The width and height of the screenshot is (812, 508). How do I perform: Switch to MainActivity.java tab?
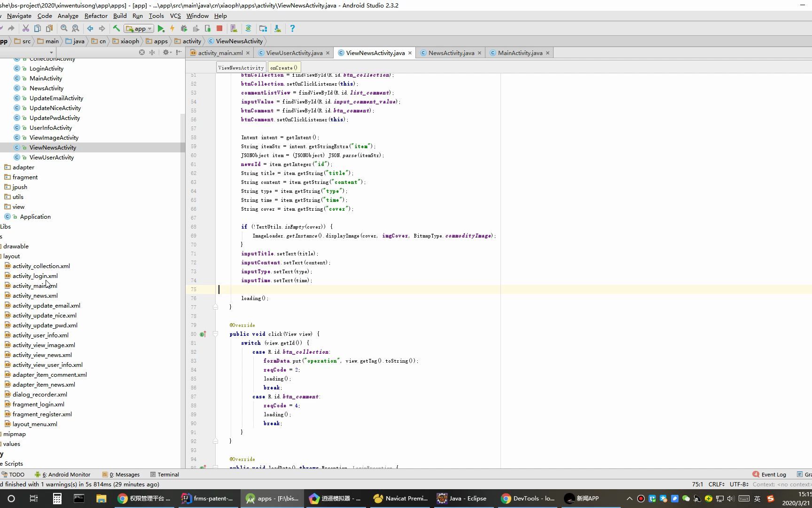[520, 53]
